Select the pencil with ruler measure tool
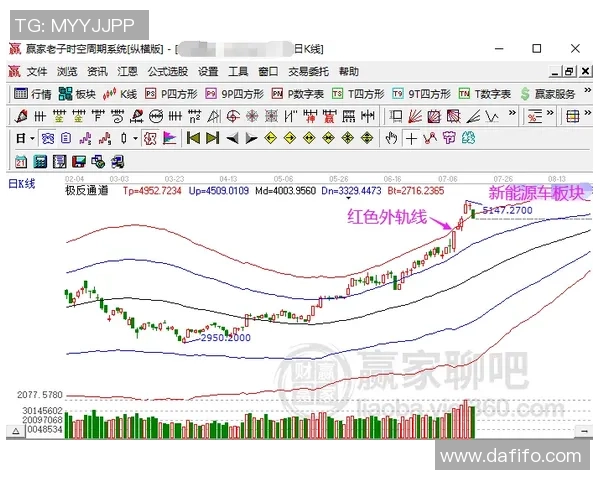The width and height of the screenshot is (600, 480). 137,116
